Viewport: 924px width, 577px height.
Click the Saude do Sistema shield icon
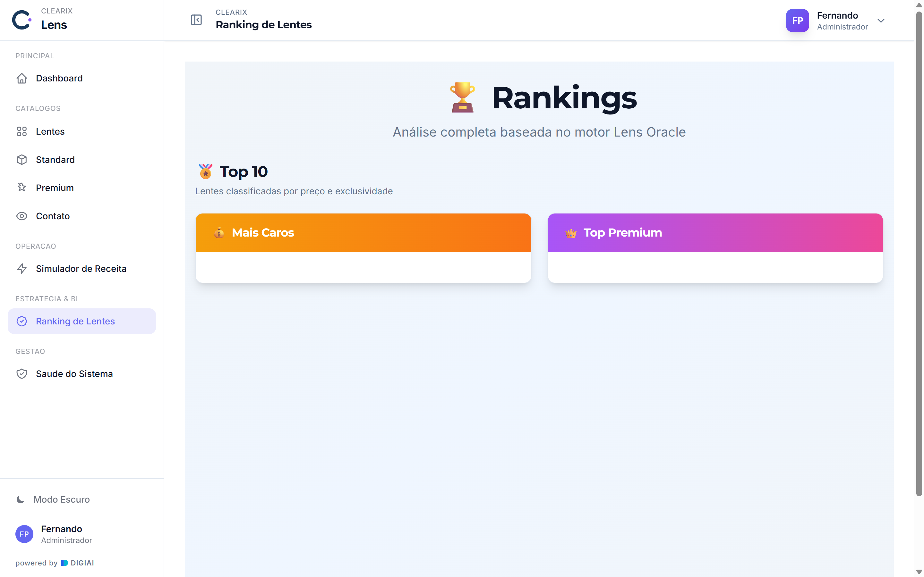coord(22,373)
